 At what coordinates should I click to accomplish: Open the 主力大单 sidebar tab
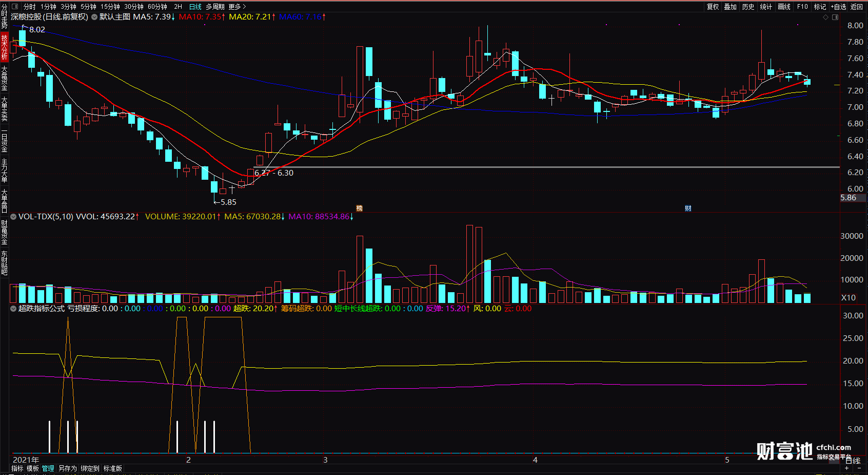(x=4, y=170)
